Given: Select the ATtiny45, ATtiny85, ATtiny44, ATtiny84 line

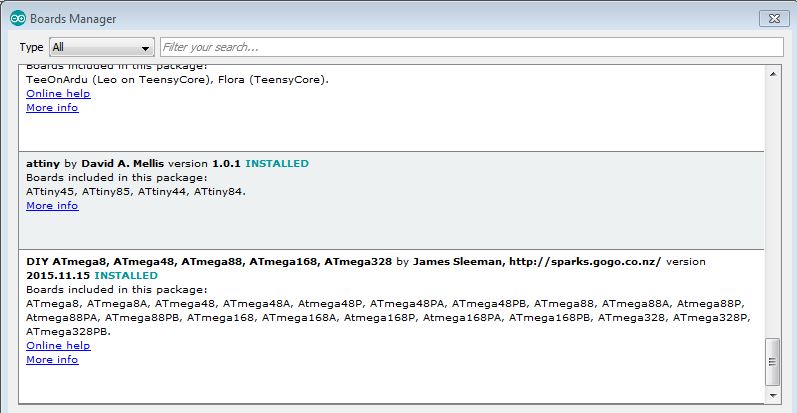Looking at the screenshot, I should (x=136, y=192).
